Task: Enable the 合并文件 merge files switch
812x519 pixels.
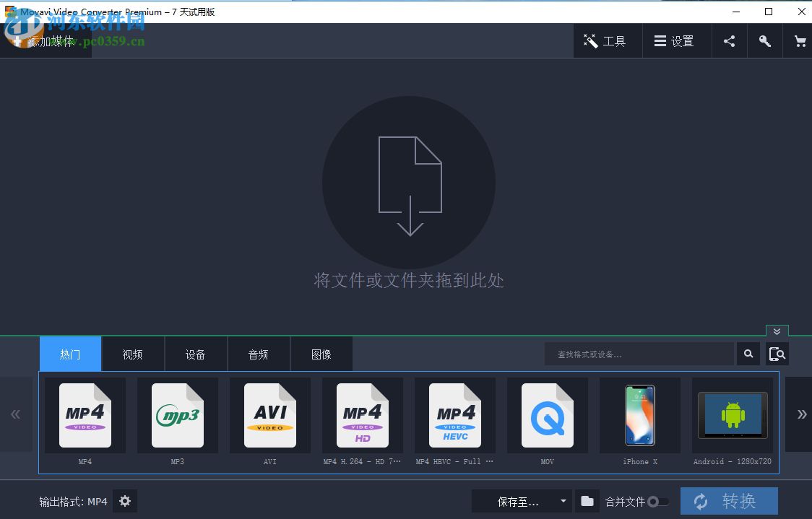Action: tap(657, 500)
